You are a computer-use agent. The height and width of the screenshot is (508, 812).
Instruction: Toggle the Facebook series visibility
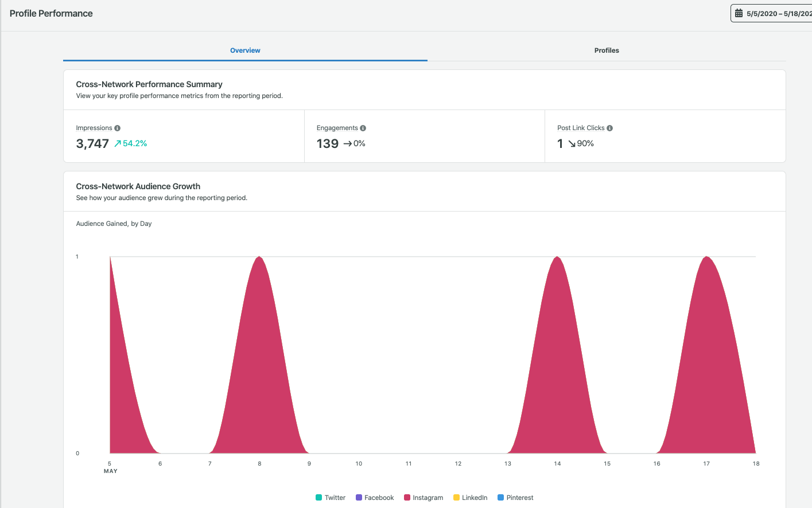coord(375,497)
